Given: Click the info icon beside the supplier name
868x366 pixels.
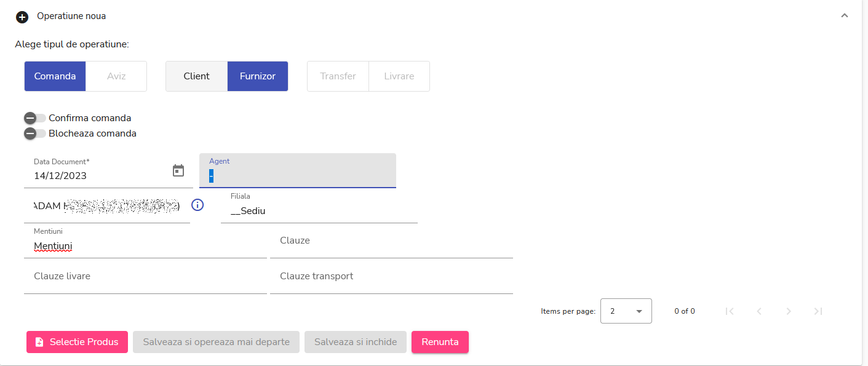Looking at the screenshot, I should tap(197, 205).
